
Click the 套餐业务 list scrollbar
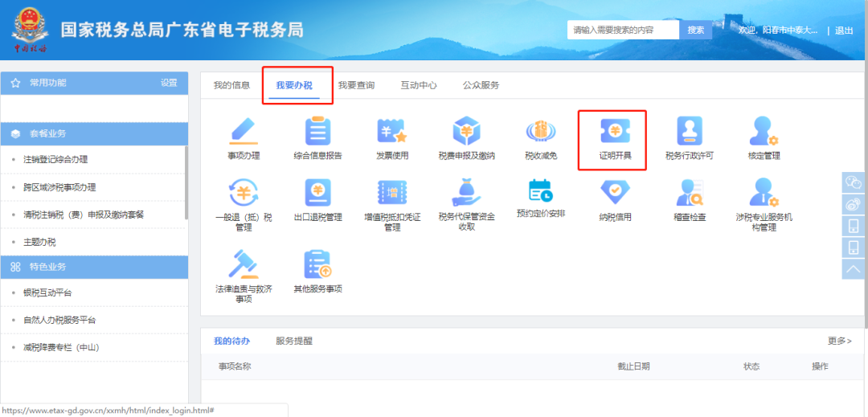[x=186, y=182]
